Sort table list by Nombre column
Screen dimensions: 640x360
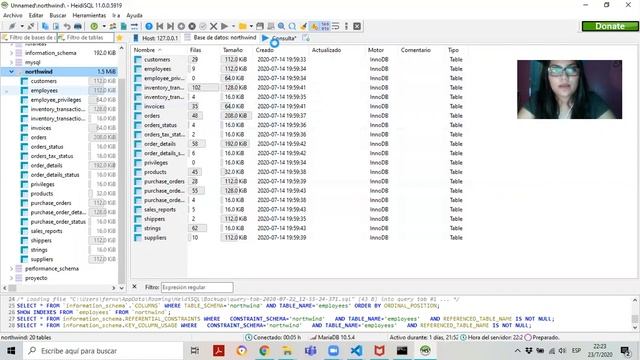[159, 50]
